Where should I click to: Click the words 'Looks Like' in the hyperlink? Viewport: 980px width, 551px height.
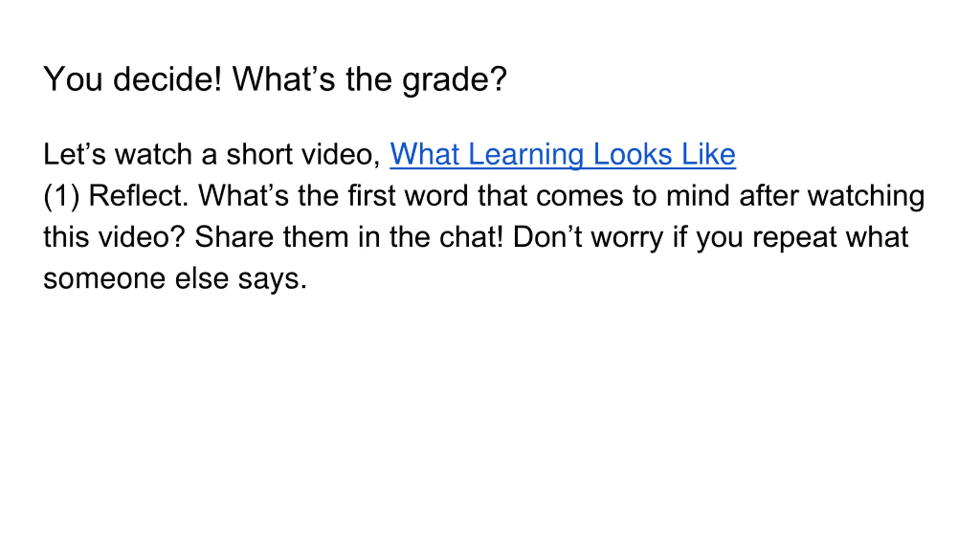pyautogui.click(x=664, y=154)
